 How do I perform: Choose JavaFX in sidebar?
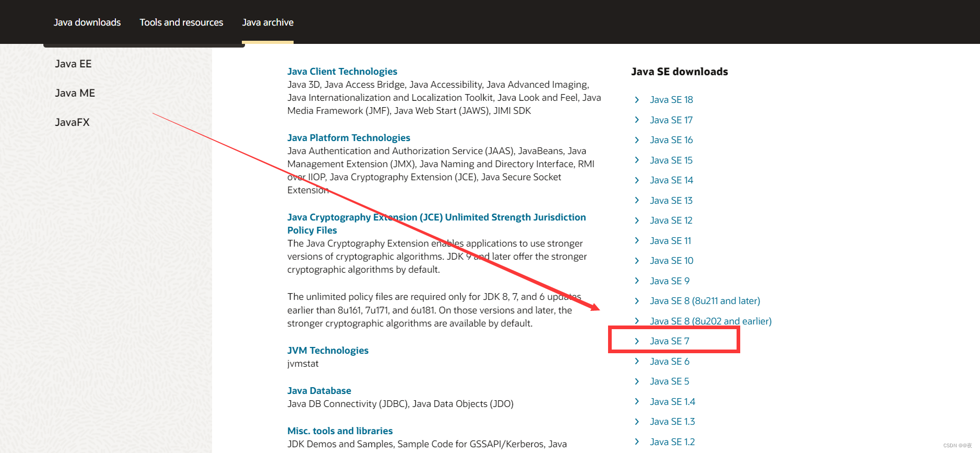pos(72,122)
